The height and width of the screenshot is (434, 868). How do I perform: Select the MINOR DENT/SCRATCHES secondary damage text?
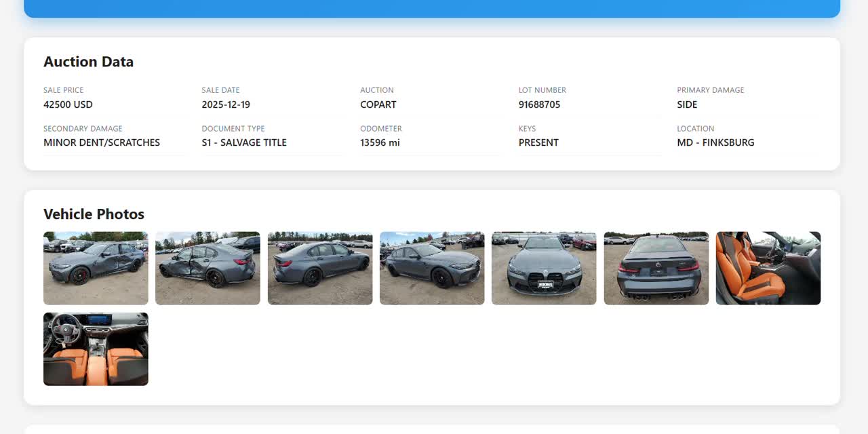102,142
